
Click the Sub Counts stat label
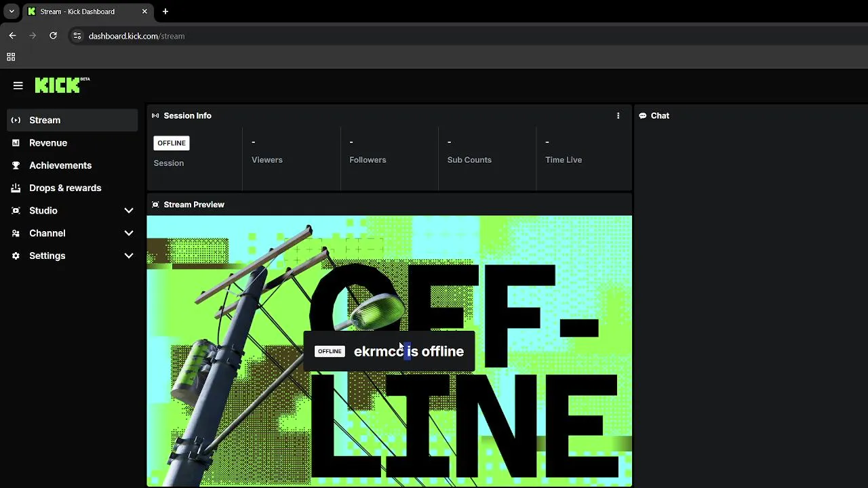(x=469, y=160)
